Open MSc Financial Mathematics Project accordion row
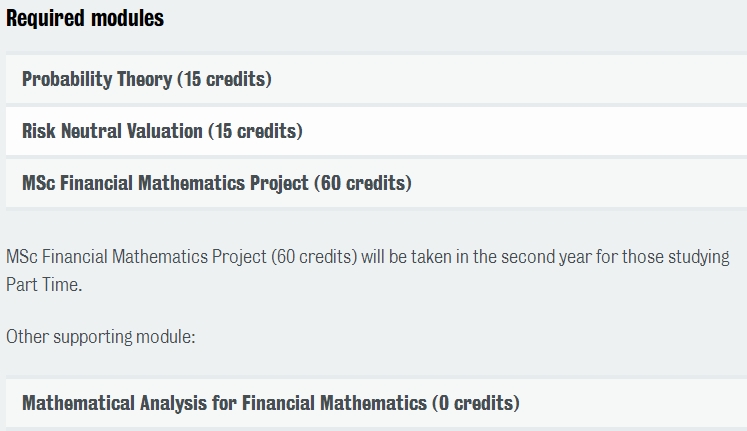 (376, 183)
